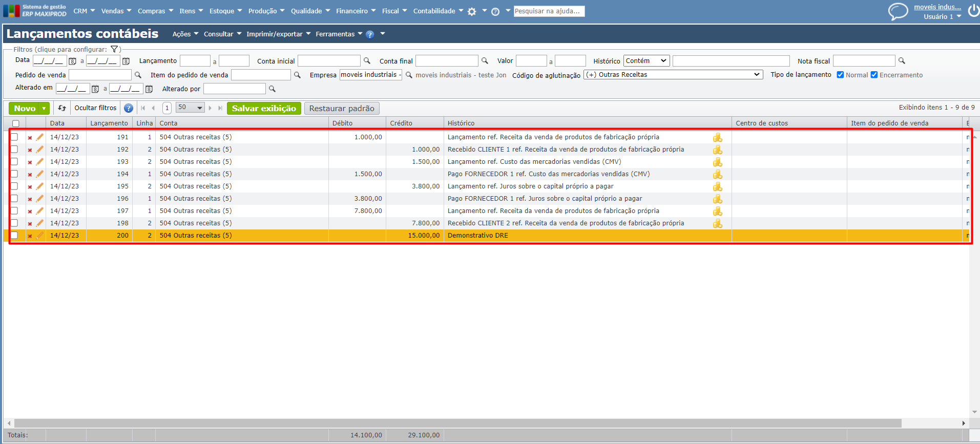This screenshot has width=980, height=444.
Task: Click the Pesquisar na ajuda search field
Action: tap(549, 11)
